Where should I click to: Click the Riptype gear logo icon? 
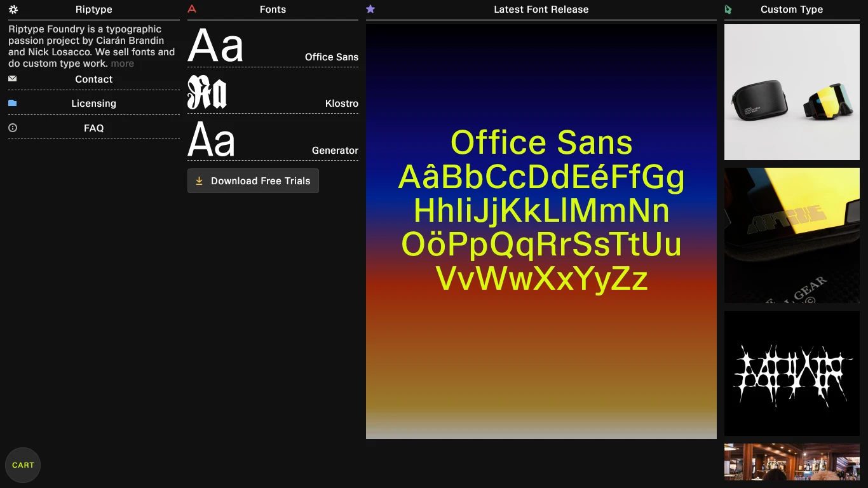click(13, 10)
